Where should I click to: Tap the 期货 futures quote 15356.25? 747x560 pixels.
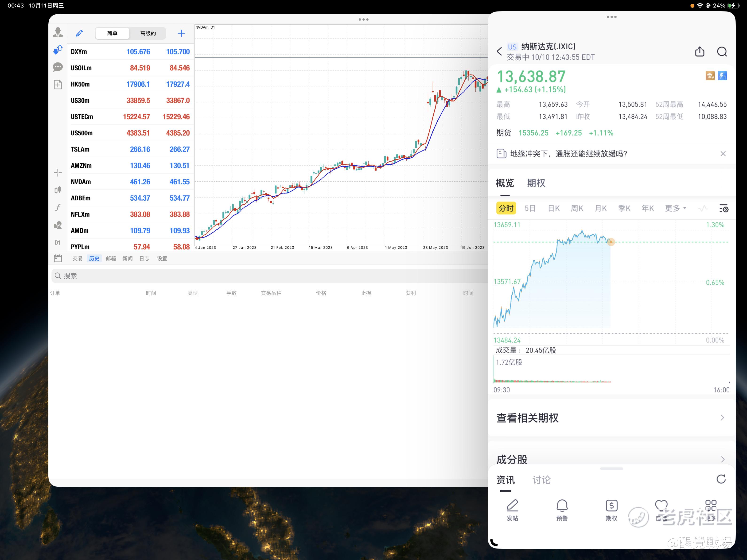(533, 133)
